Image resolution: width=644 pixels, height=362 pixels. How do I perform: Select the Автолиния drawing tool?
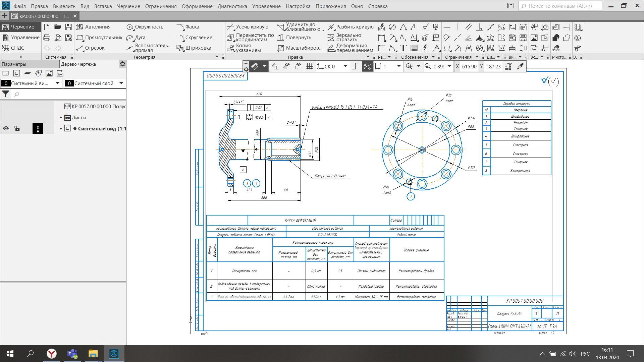point(93,27)
